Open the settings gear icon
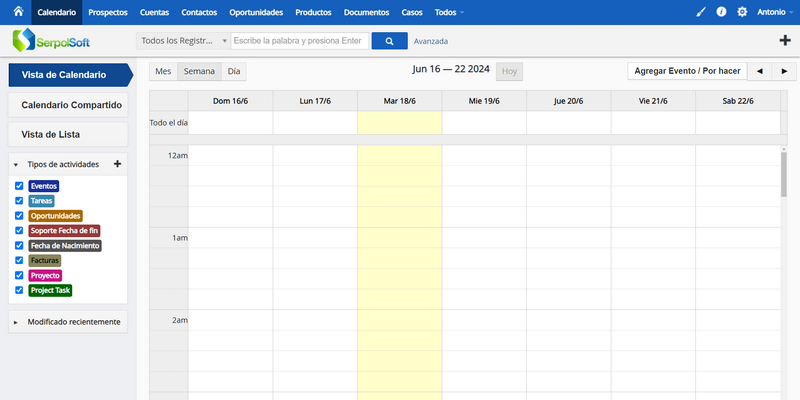Image resolution: width=800 pixels, height=400 pixels. coord(742,12)
